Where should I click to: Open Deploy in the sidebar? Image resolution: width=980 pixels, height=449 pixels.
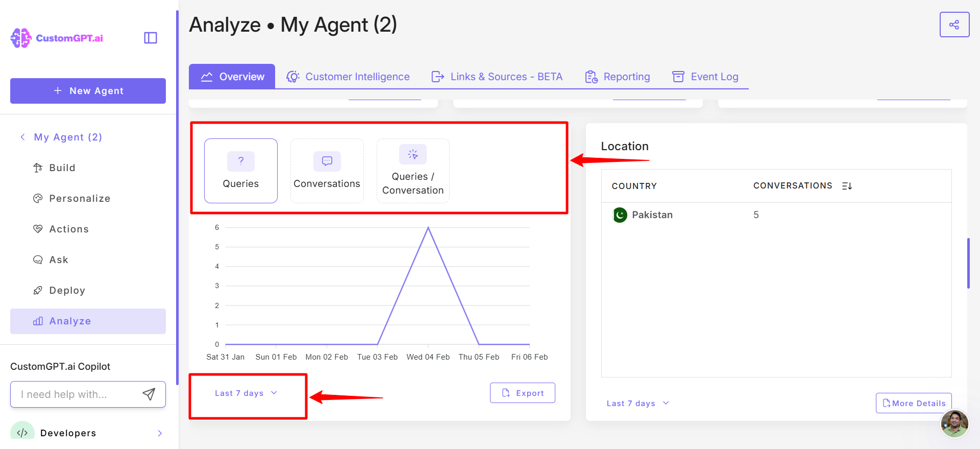88,290
